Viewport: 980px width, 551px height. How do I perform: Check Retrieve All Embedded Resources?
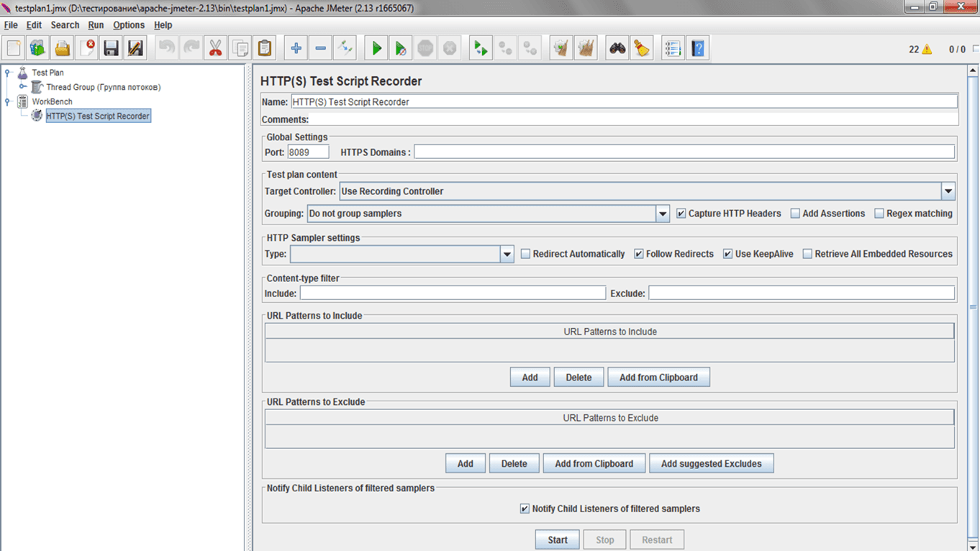(807, 254)
